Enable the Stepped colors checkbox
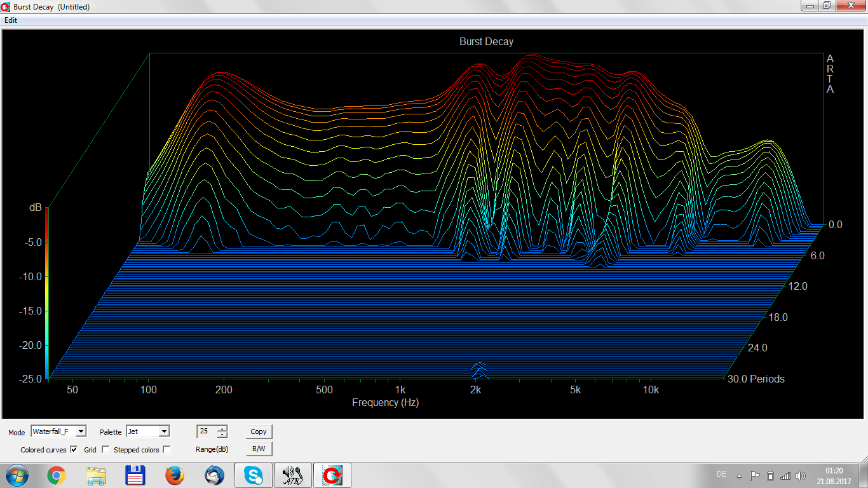 point(166,449)
